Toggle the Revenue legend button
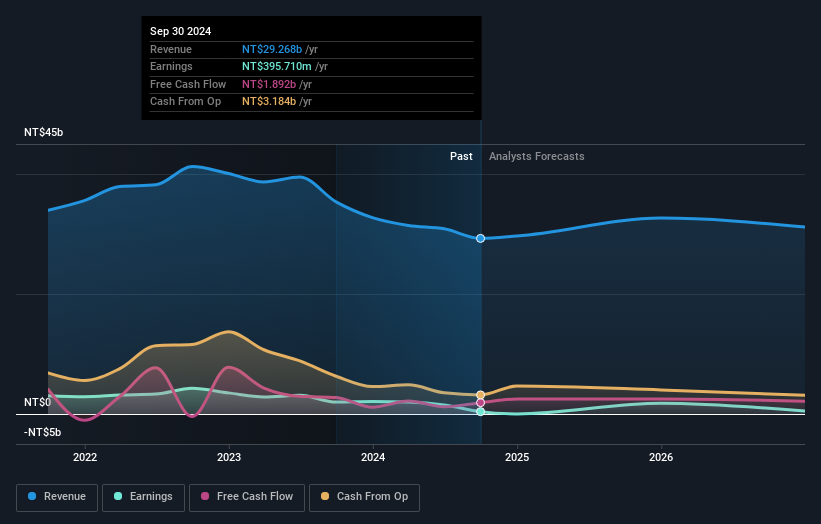 tap(57, 497)
